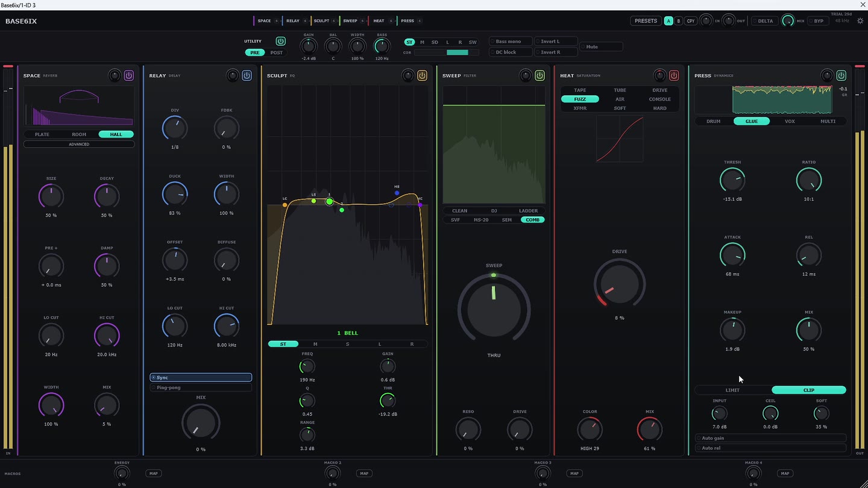Click the UTILITY BASS knob
Image resolution: width=868 pixels, height=488 pixels.
pos(382,46)
